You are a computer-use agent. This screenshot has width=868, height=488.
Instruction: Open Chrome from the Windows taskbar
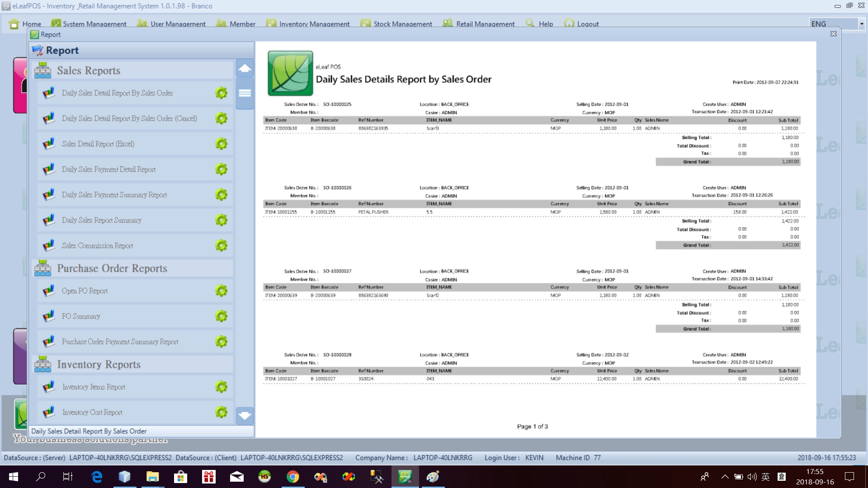[292, 477]
